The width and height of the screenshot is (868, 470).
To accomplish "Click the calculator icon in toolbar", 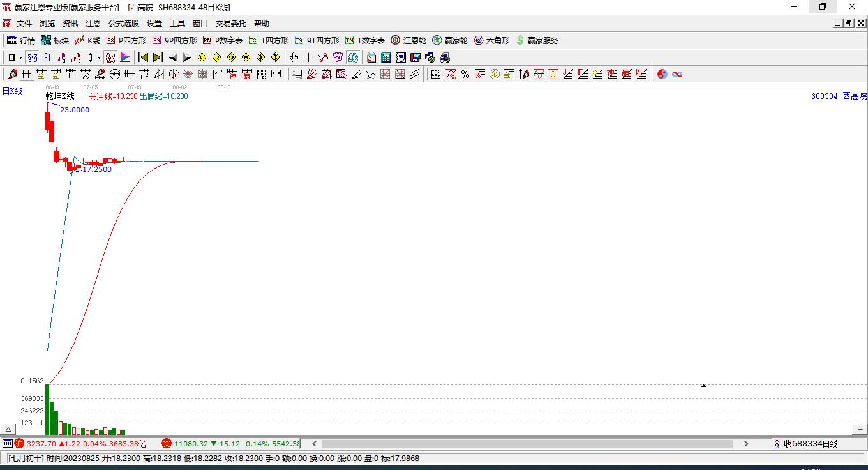I will 385,57.
